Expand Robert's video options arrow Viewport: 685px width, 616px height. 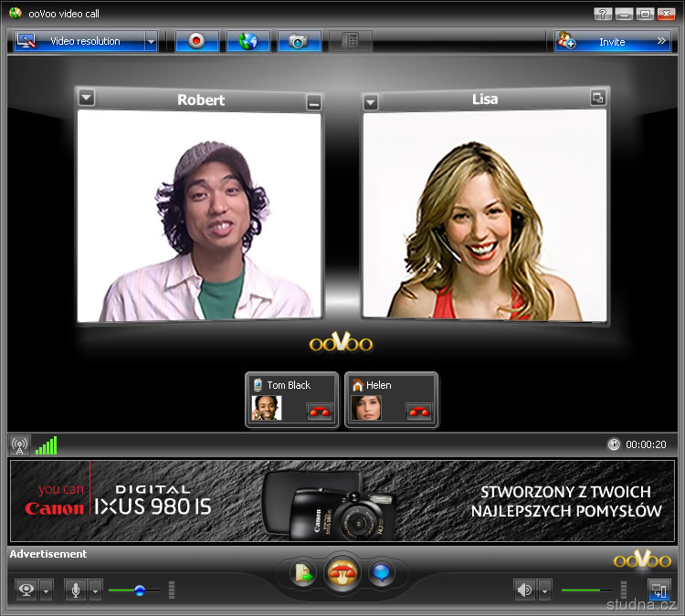87,98
